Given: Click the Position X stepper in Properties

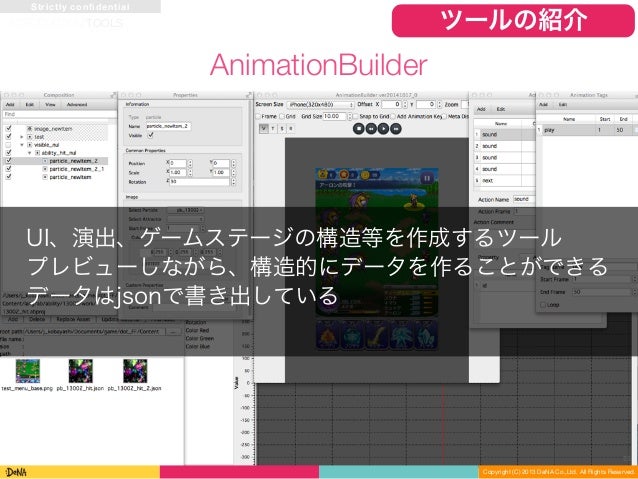Looking at the screenshot, I should tap(190, 163).
